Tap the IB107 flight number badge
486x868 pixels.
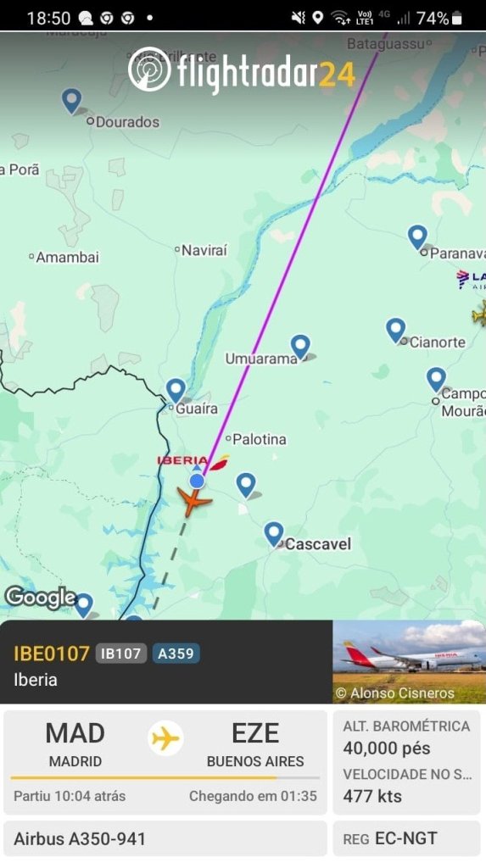point(120,654)
